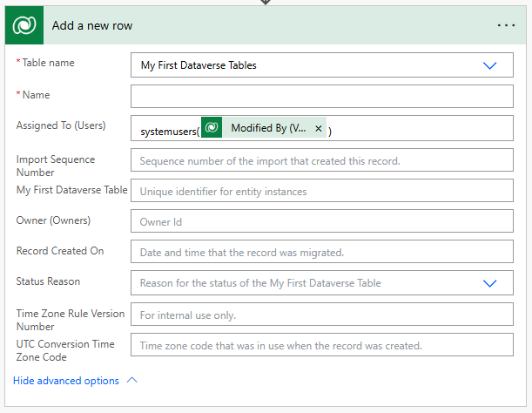Click the Dataverse icon on Modified By token
532x413 pixels.
(x=212, y=128)
